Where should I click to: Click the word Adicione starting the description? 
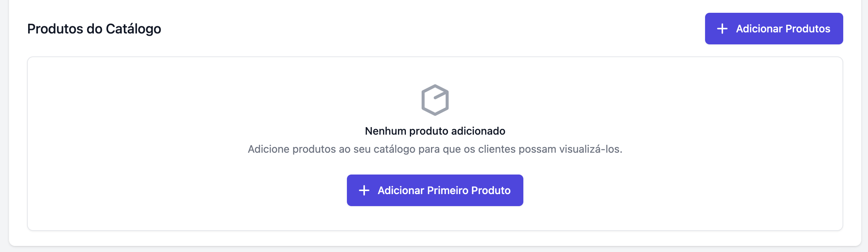click(268, 149)
